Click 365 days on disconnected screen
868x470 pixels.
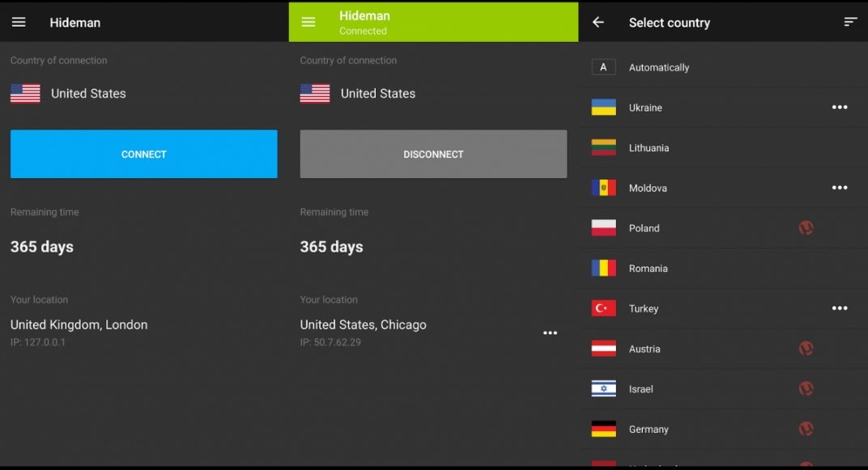(x=42, y=247)
